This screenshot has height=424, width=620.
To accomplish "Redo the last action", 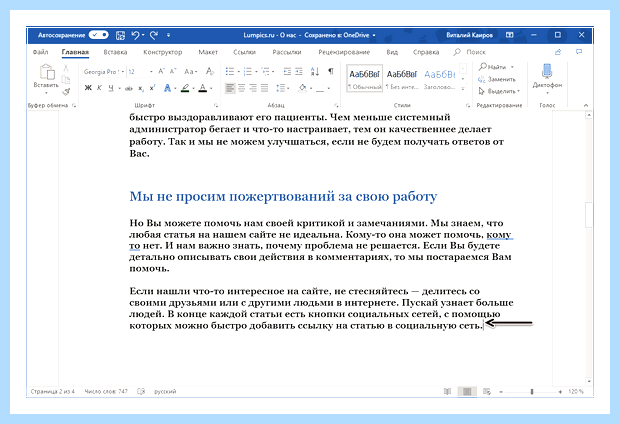I will click(154, 35).
